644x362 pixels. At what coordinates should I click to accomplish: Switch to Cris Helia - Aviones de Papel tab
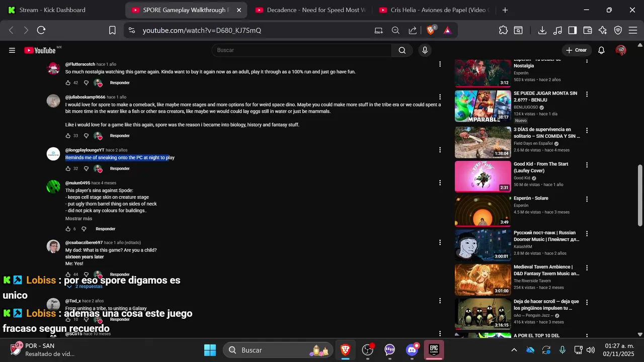coord(435,10)
